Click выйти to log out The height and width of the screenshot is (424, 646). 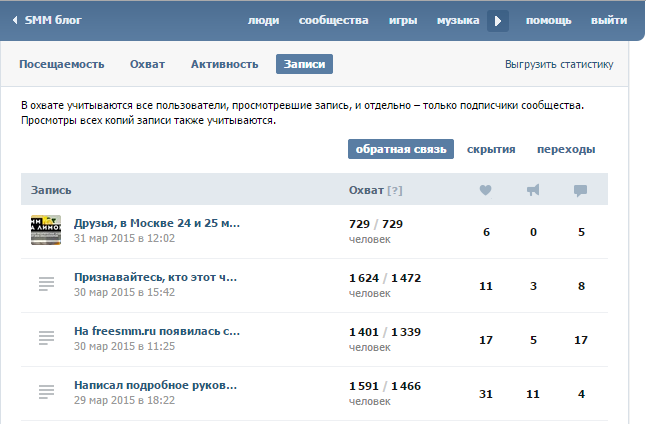click(x=609, y=20)
